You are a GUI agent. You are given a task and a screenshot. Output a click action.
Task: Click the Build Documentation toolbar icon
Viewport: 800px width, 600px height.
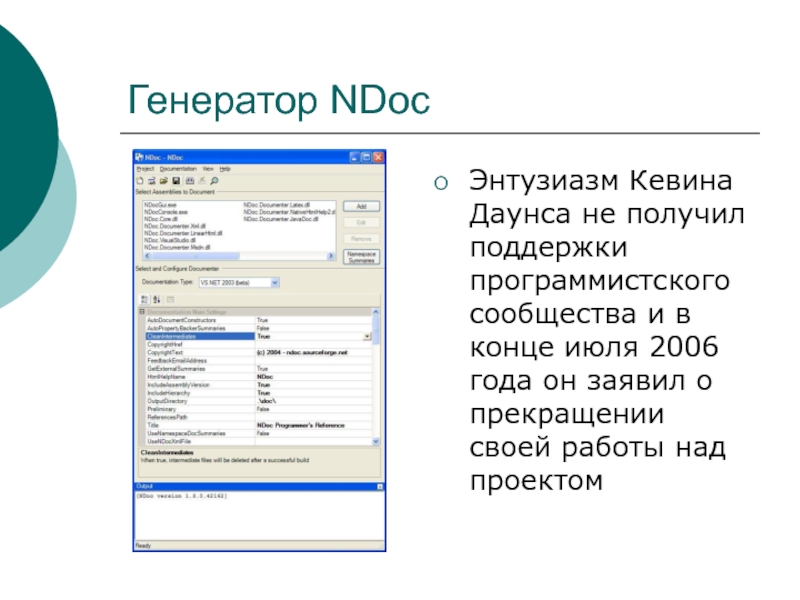point(190,181)
